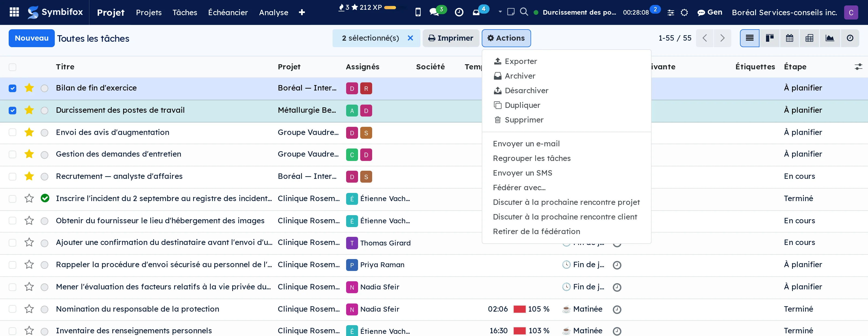Switch to calendar view
The width and height of the screenshot is (868, 336).
point(790,38)
